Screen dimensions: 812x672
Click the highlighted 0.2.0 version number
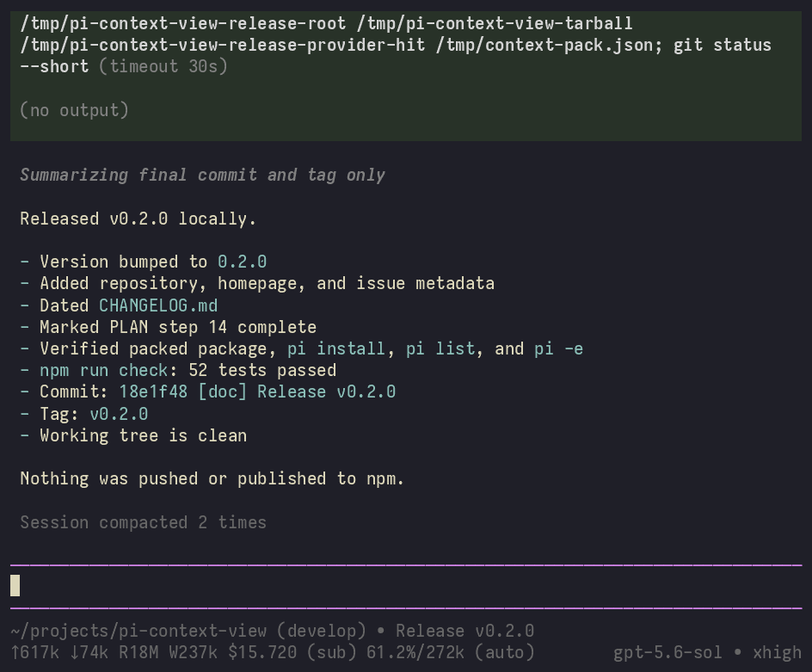pos(243,262)
